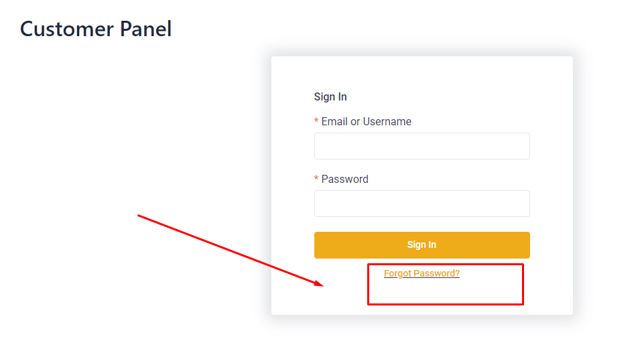
Task: Click the word "Email" in the first label
Action: coord(334,122)
